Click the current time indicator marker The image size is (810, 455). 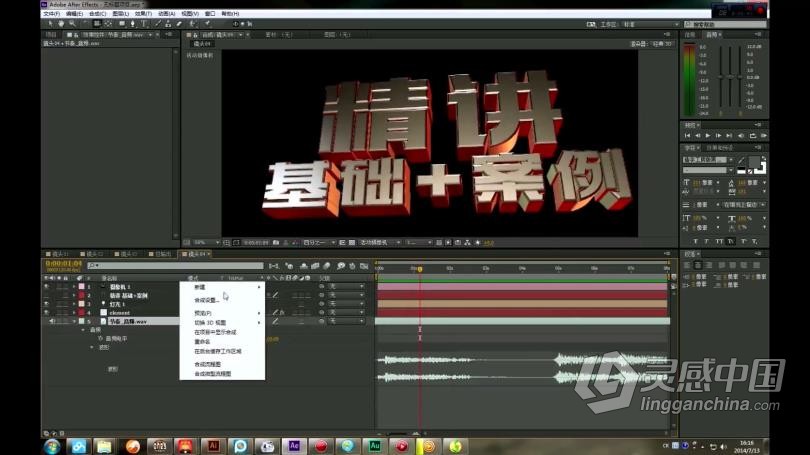420,269
